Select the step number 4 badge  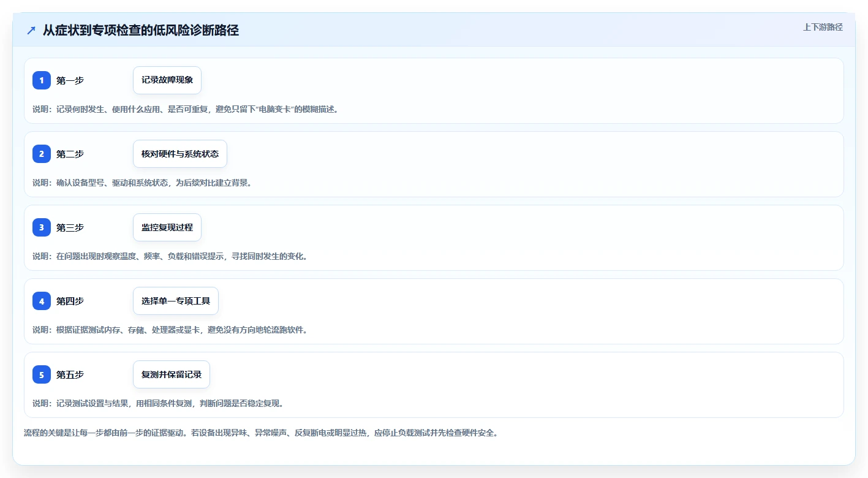tap(42, 301)
